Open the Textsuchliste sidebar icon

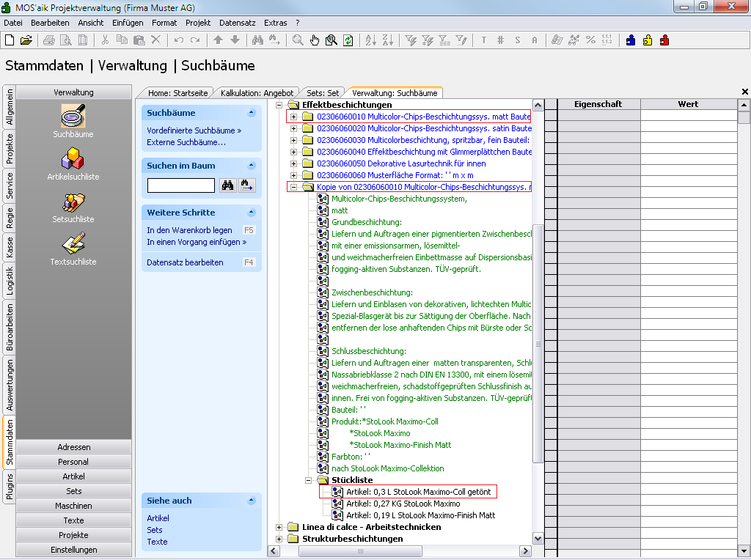click(73, 245)
